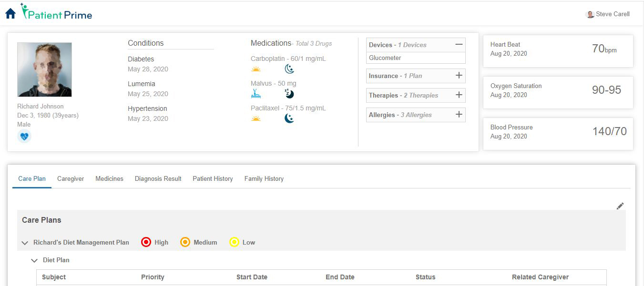
Task: Click the edit pencil above Care Plans
Action: 620,206
